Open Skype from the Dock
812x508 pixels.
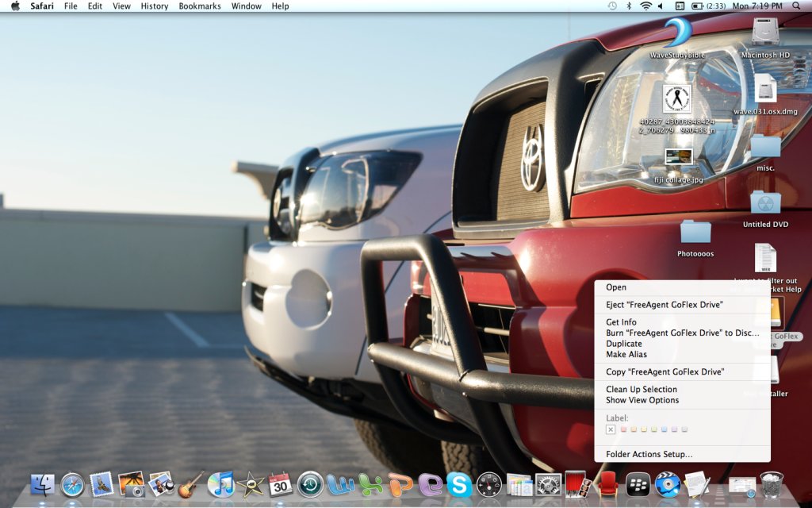[459, 485]
